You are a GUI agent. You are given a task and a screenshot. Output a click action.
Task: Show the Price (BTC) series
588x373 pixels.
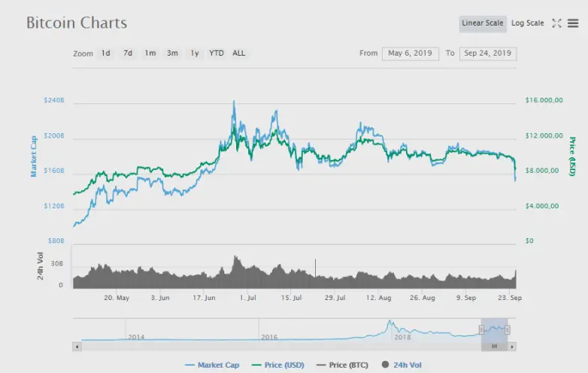342,365
